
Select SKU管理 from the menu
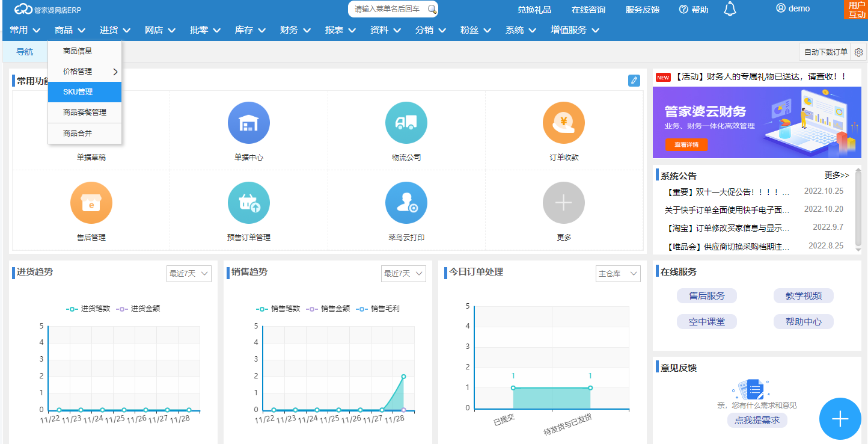[x=85, y=92]
